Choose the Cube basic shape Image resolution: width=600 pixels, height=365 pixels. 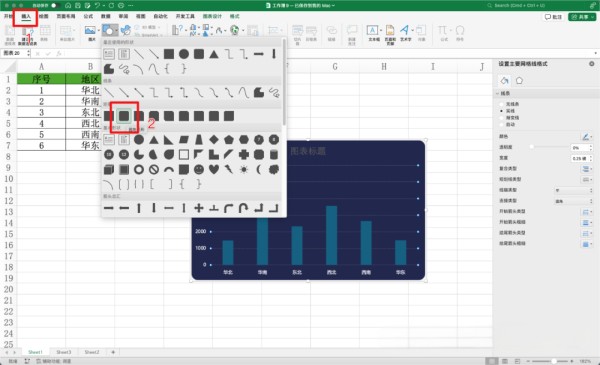[x=109, y=169]
